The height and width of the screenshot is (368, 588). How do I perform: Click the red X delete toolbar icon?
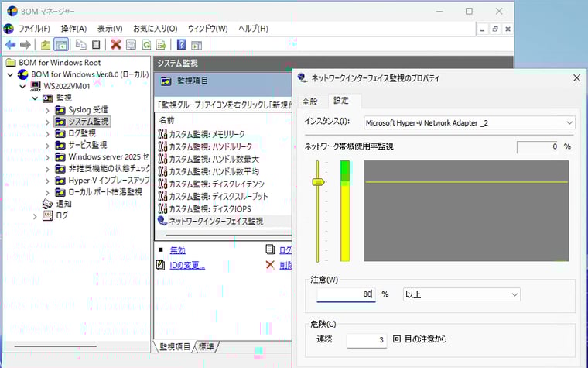pos(116,45)
